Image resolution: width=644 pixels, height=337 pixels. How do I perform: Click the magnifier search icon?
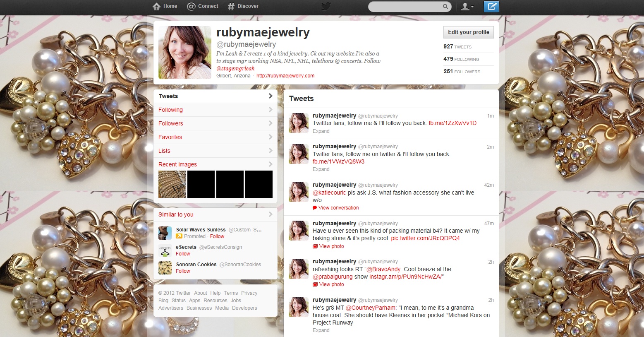click(445, 7)
